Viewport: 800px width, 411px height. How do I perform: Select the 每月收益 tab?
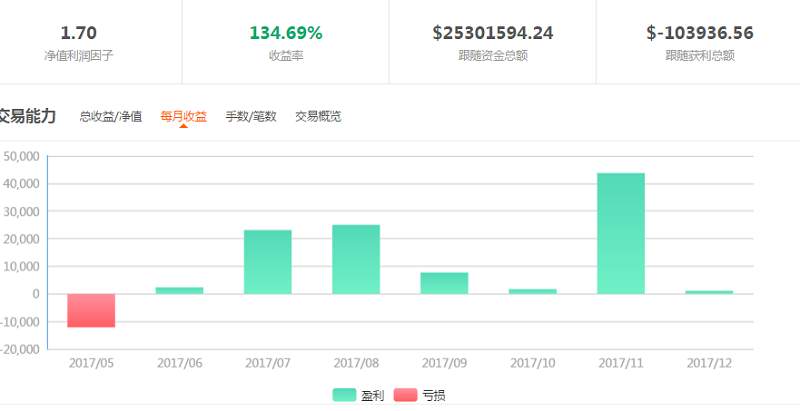pos(183,117)
